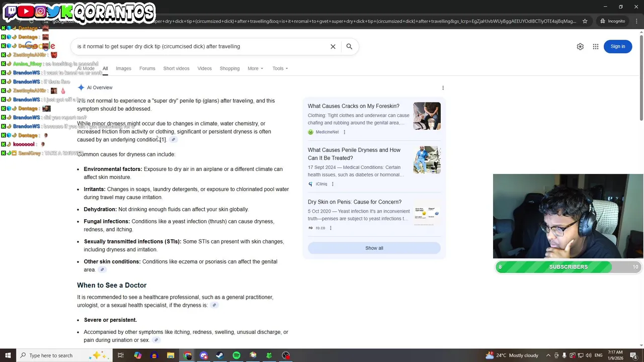
Task: Open options beside ro.co source
Action: [331, 228]
